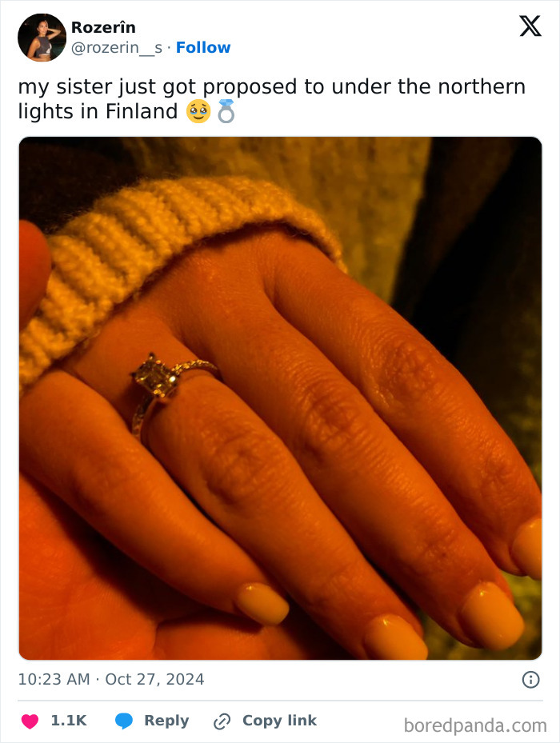Click the Reply button label
560x743 pixels.
point(166,721)
